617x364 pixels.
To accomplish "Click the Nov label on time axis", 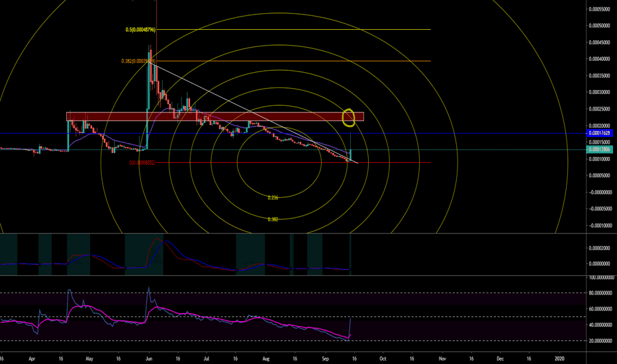I will (x=442, y=359).
